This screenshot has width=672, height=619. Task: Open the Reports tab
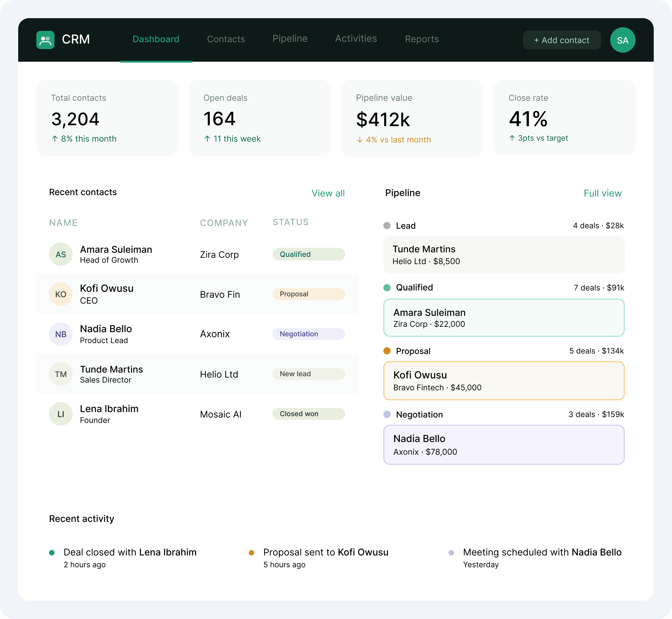tap(422, 39)
